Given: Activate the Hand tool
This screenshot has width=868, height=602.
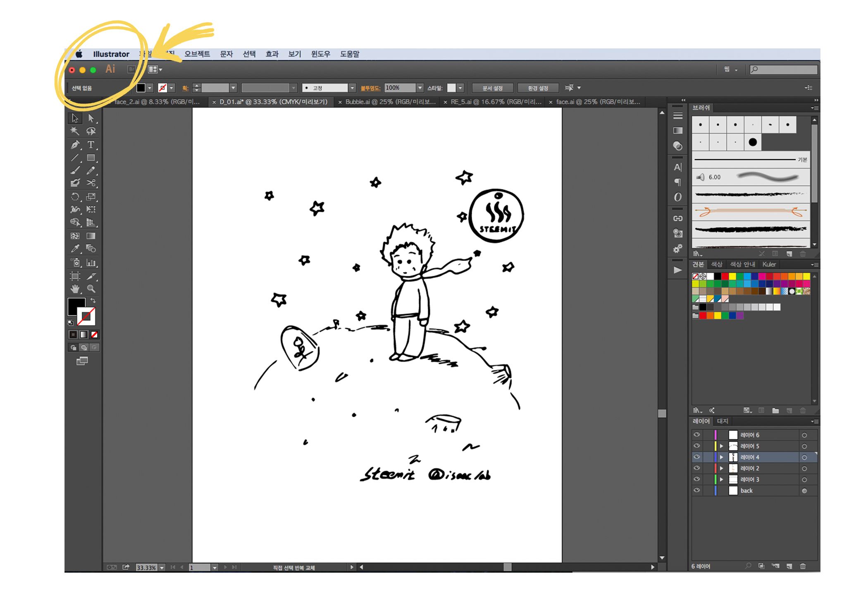Looking at the screenshot, I should (75, 289).
